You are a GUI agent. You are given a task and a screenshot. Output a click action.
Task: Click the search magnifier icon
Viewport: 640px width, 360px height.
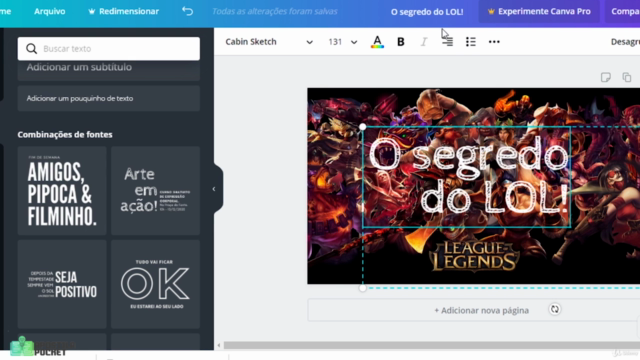(31, 49)
